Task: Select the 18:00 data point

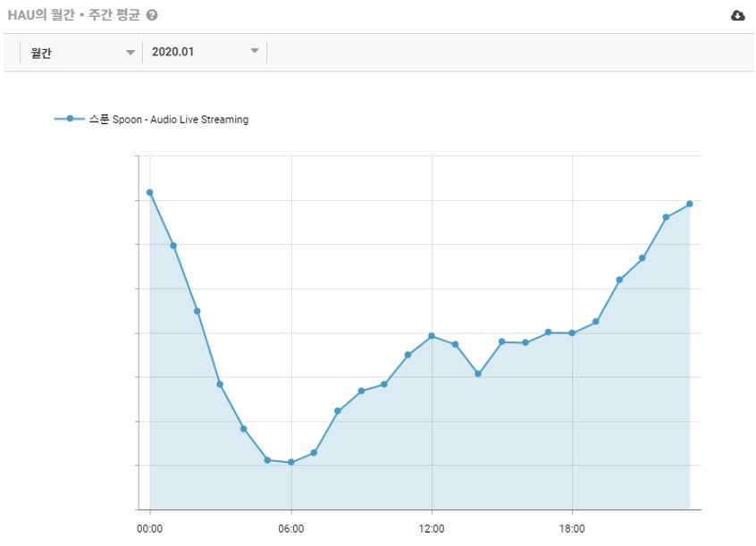Action: point(572,332)
